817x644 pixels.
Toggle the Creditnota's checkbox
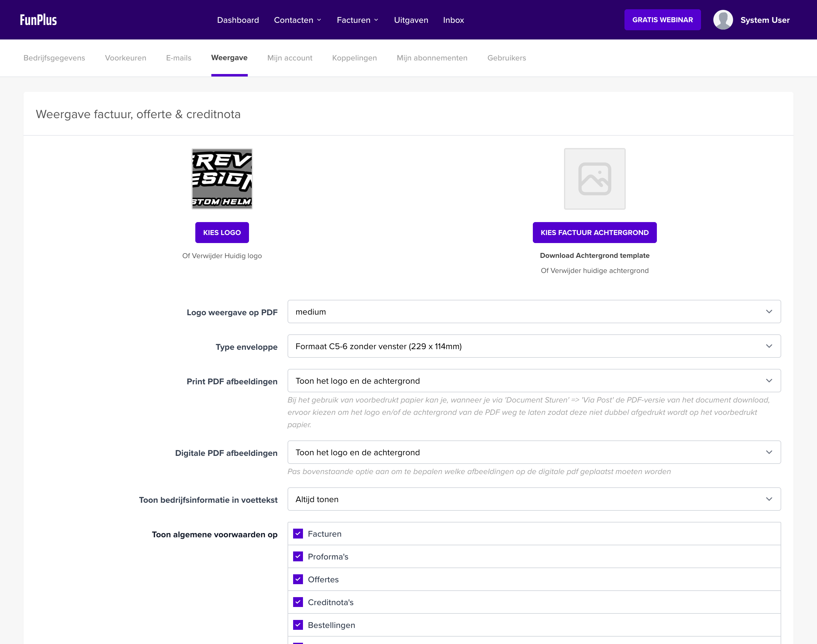click(298, 602)
